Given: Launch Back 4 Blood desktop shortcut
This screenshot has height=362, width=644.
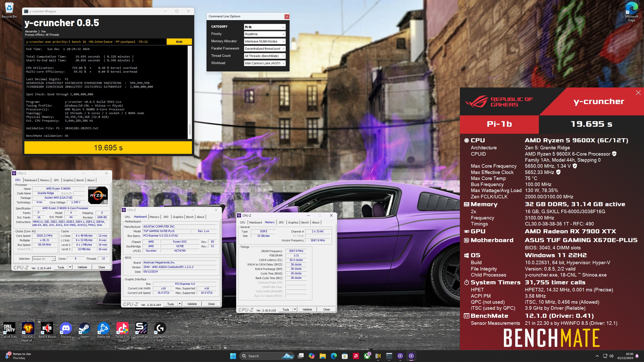Looking at the screenshot, I should 47,330.
